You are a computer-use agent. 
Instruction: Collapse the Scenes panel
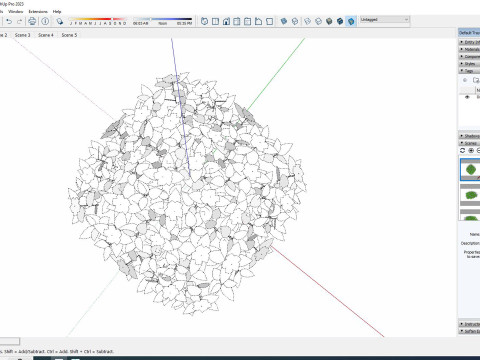pyautogui.click(x=469, y=143)
